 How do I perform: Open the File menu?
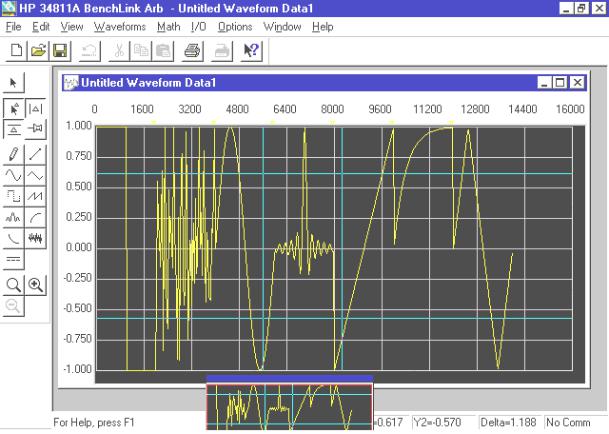click(x=14, y=27)
